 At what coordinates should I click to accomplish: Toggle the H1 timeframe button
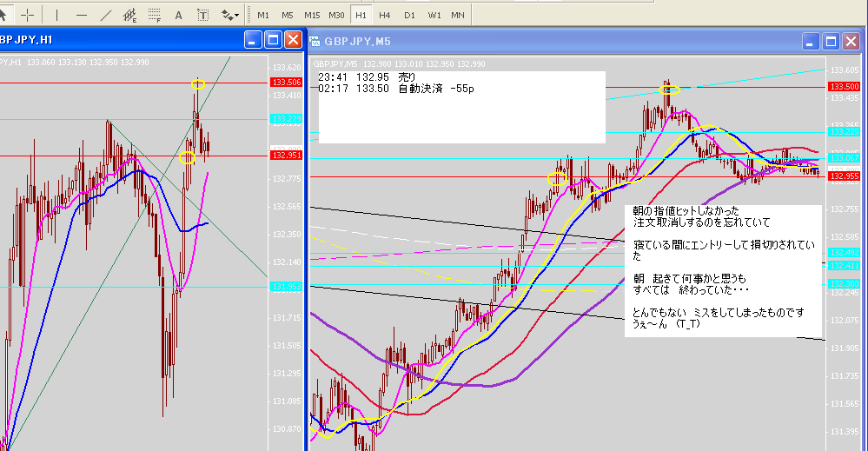(361, 15)
